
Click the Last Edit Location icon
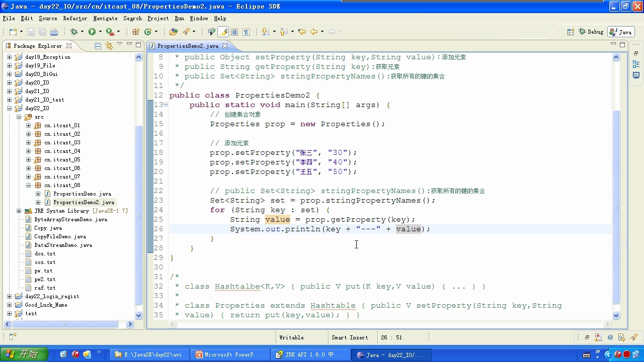click(x=302, y=32)
